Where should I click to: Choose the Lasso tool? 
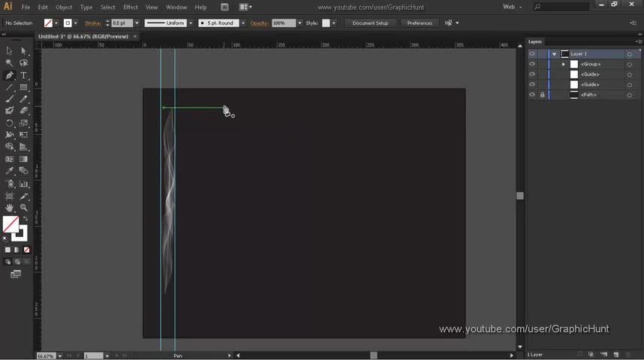point(23,63)
